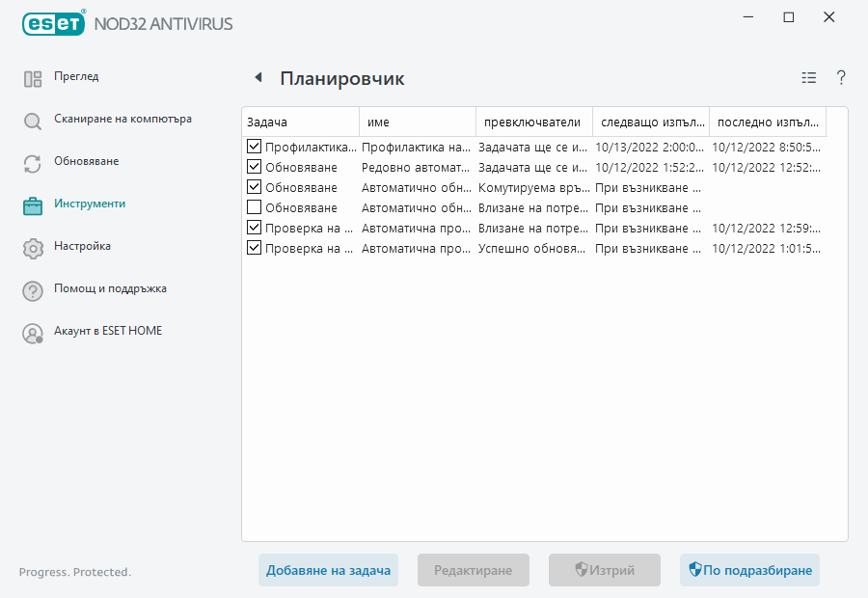Click the По подразбиране button
The image size is (868, 598).
coord(749,570)
